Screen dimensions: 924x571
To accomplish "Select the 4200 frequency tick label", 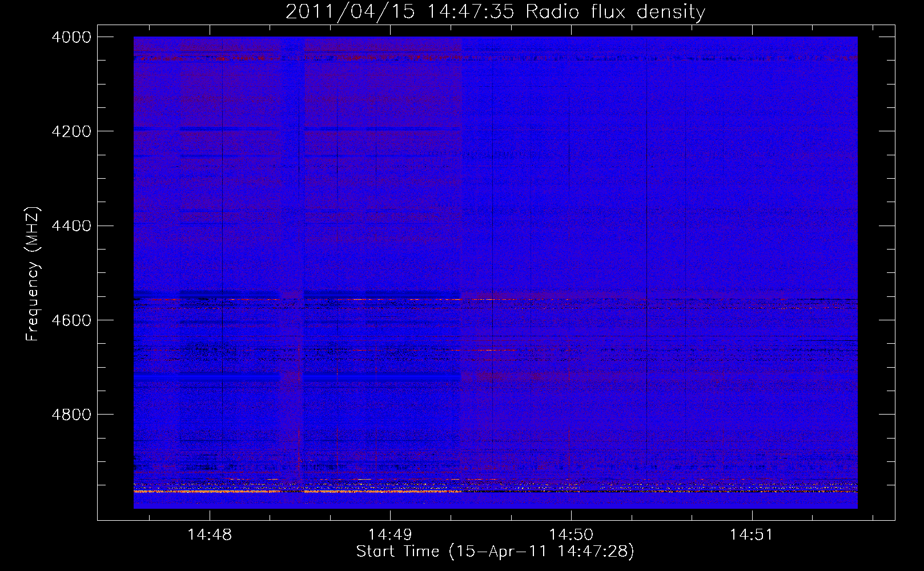I will coord(71,131).
